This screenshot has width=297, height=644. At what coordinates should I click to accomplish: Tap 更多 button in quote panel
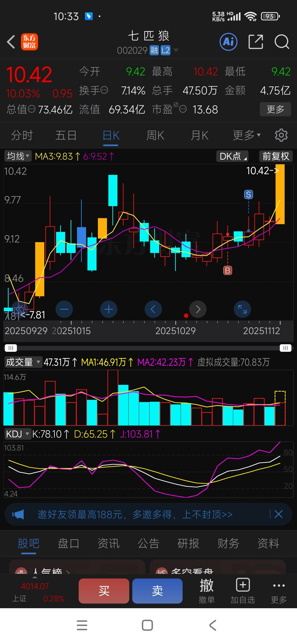click(275, 109)
